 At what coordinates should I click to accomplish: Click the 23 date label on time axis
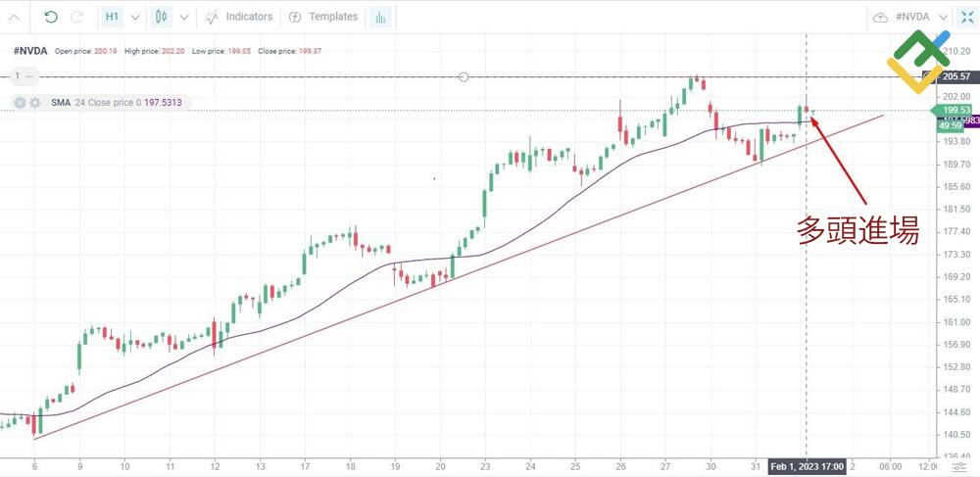pyautogui.click(x=485, y=466)
